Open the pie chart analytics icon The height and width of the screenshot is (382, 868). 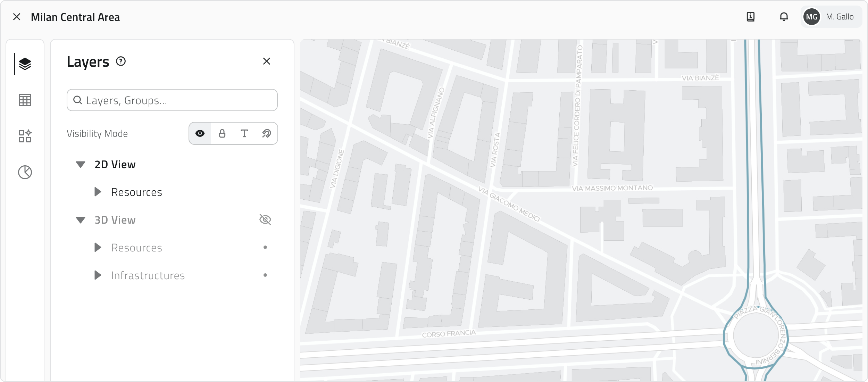[x=25, y=172]
